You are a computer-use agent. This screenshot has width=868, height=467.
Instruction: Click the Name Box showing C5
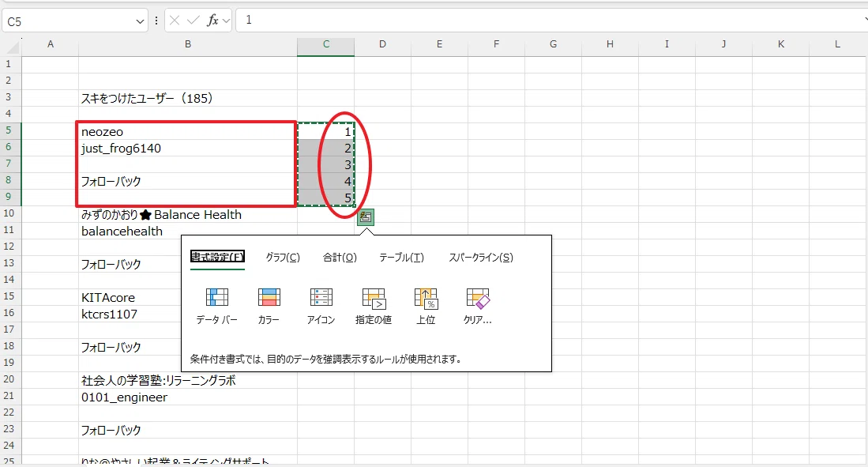click(70, 21)
